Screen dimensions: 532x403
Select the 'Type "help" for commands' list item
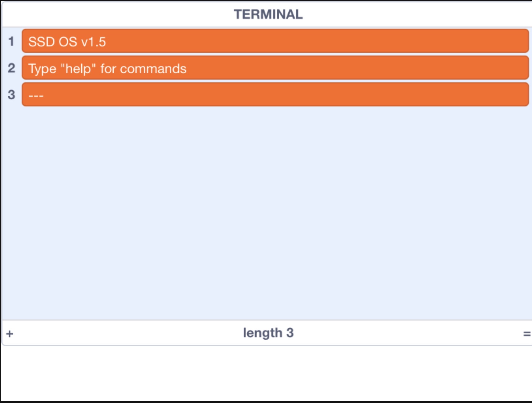click(x=275, y=68)
